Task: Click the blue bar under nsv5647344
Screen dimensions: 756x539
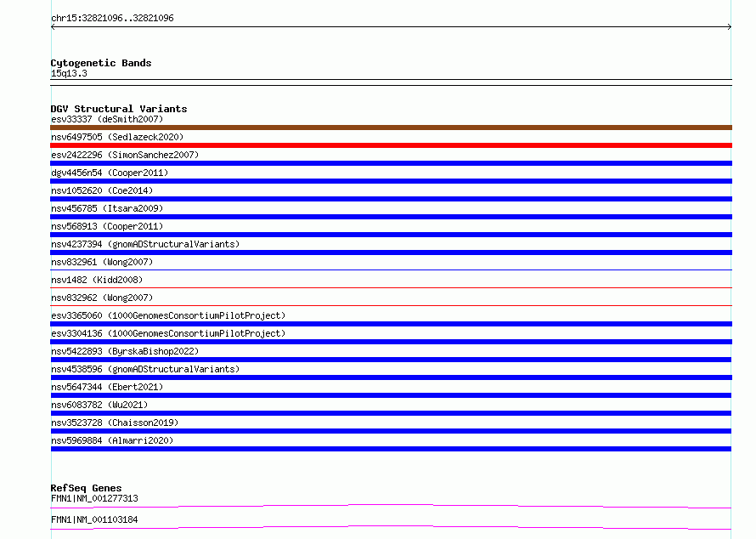Action: 391,395
